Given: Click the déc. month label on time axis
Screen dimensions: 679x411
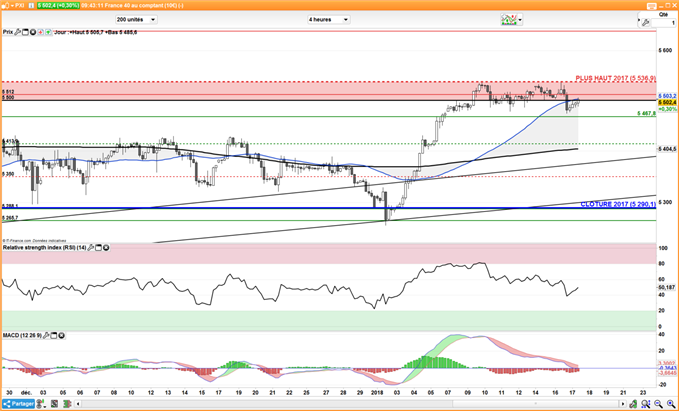Looking at the screenshot, I should click(x=27, y=392).
